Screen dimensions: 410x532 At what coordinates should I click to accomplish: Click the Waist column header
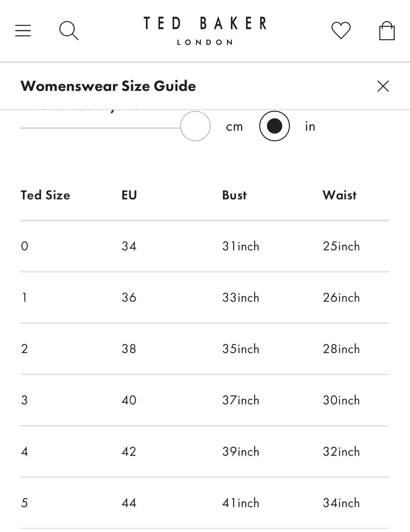coord(339,195)
